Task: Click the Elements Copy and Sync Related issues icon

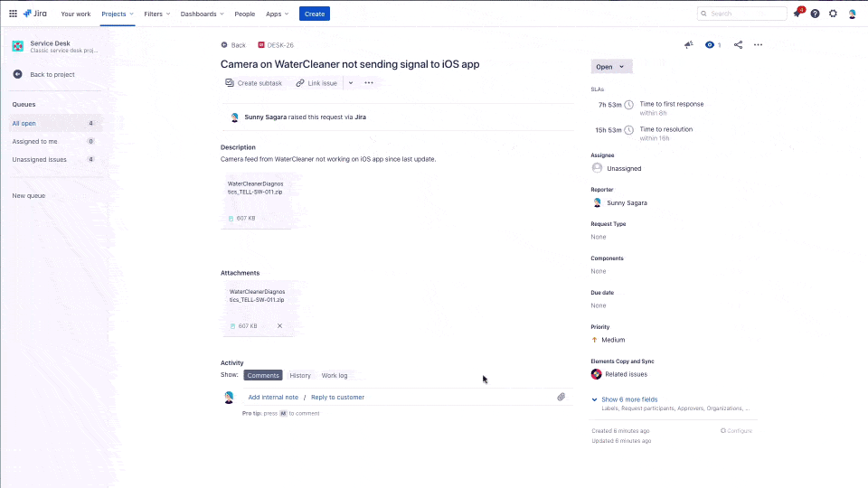Action: point(596,374)
